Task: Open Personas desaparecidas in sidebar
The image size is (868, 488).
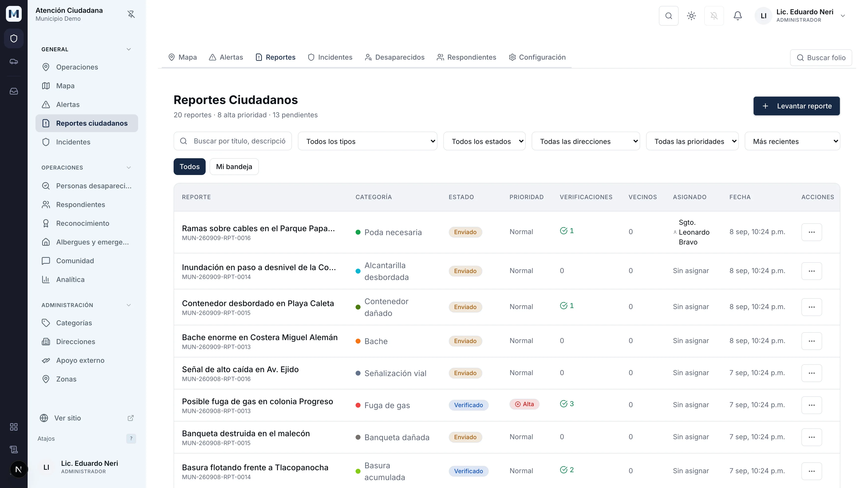Action: 87,186
